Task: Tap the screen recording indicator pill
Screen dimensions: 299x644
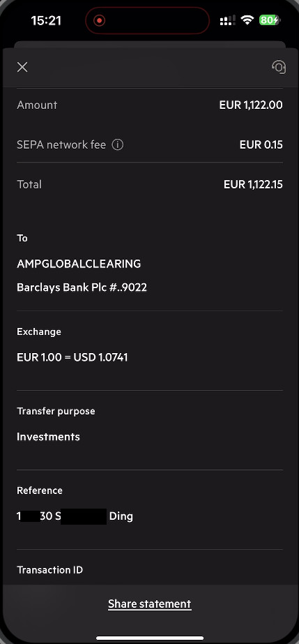Action: point(147,20)
